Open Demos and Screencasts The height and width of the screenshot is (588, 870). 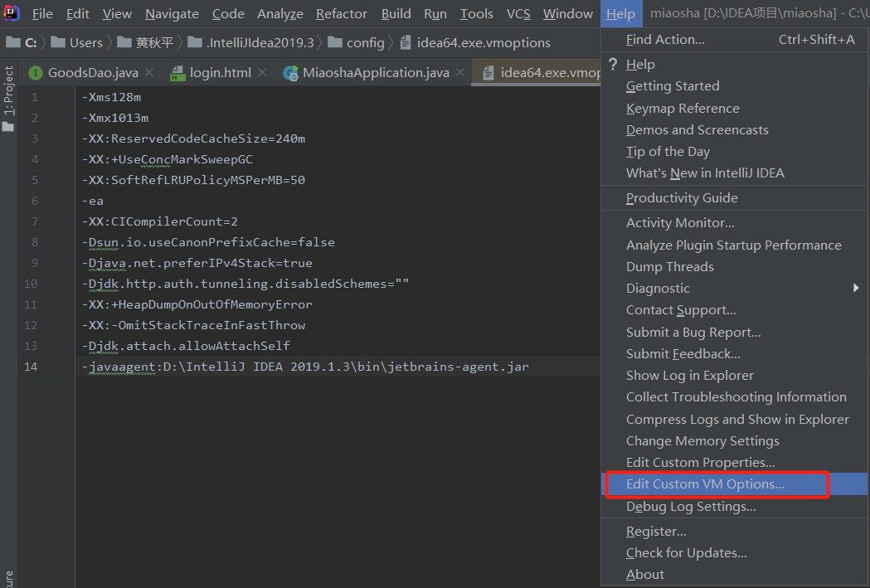click(735, 130)
